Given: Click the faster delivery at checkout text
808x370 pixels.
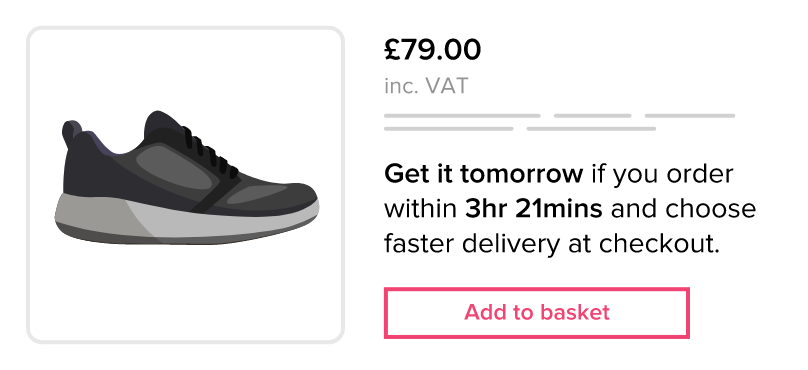Looking at the screenshot, I should pos(551,244).
